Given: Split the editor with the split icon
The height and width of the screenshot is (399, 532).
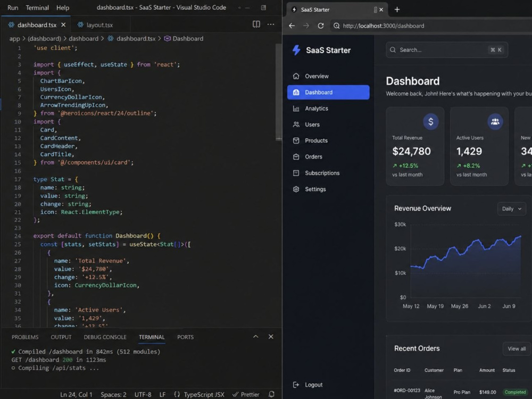Looking at the screenshot, I should tap(256, 24).
